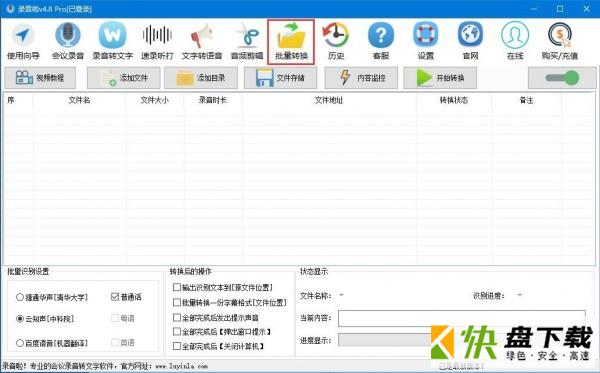The height and width of the screenshot is (373, 600).
Task: Sort by 录音时长 column header
Action: [213, 100]
